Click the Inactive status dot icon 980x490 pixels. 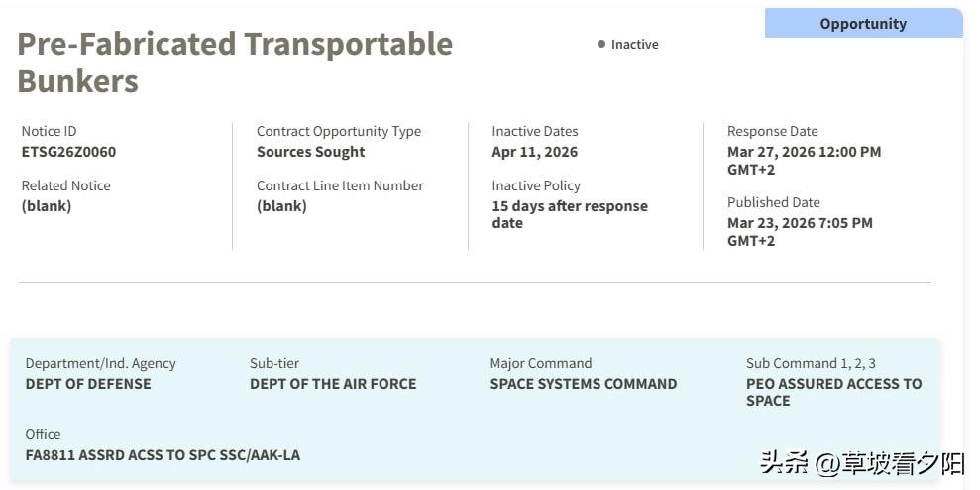601,44
